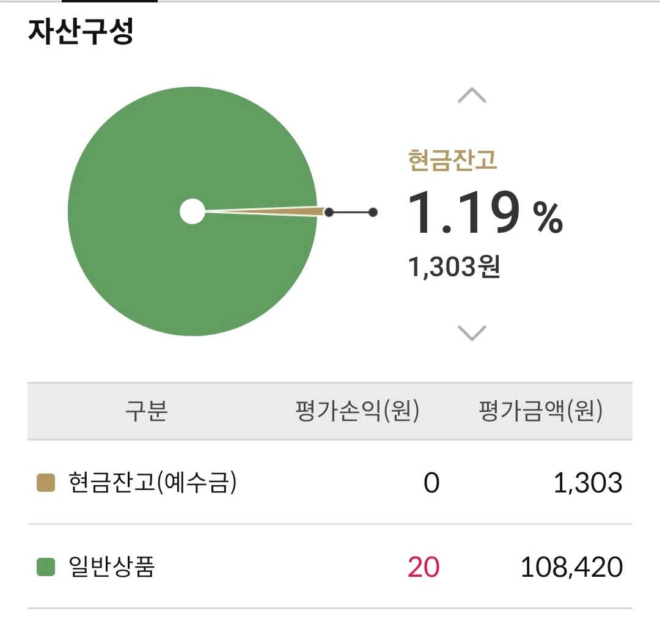This screenshot has height=644, width=660.
Task: Click the tan swatch beside 현금잔고(예수금)
Action: pyautogui.click(x=46, y=482)
